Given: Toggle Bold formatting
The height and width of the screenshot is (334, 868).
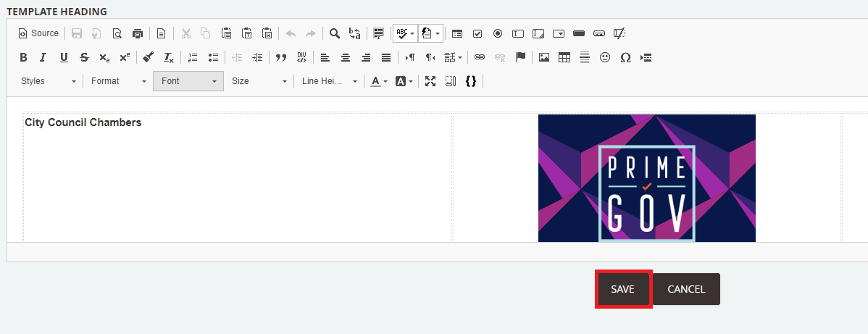Looking at the screenshot, I should coord(23,57).
